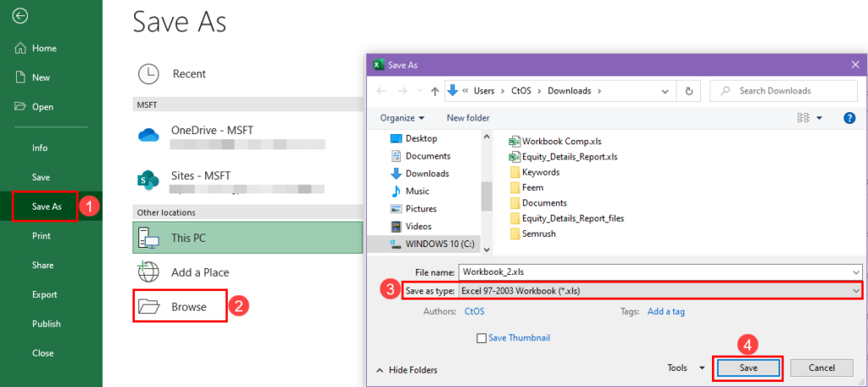The height and width of the screenshot is (387, 868).
Task: Click Add a tag link
Action: point(666,311)
